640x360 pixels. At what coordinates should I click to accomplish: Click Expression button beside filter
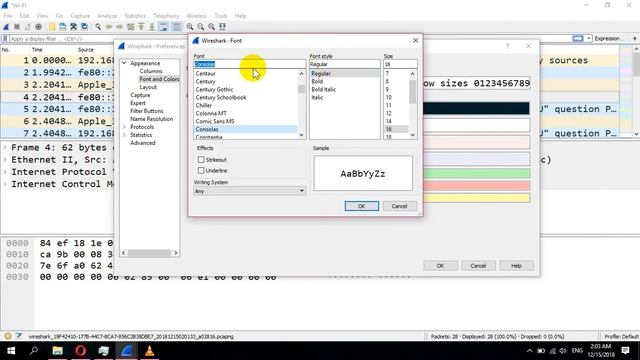pyautogui.click(x=609, y=38)
